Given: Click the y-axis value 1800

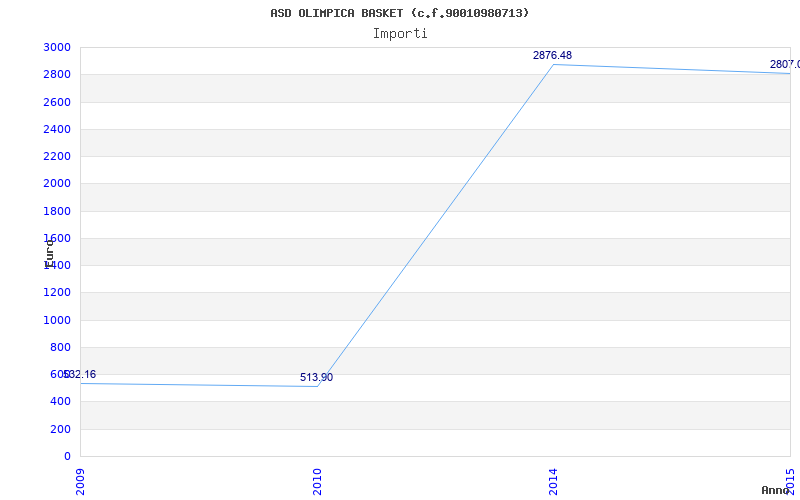Looking at the screenshot, I should point(57,211).
